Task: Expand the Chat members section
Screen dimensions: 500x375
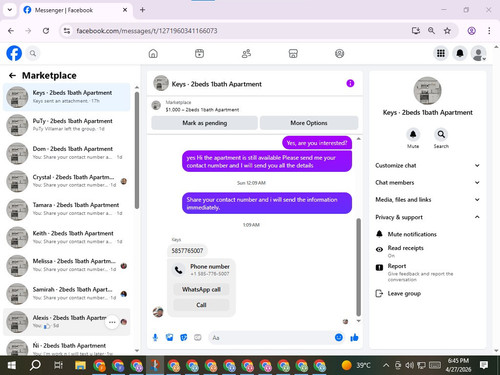Action: (x=427, y=183)
